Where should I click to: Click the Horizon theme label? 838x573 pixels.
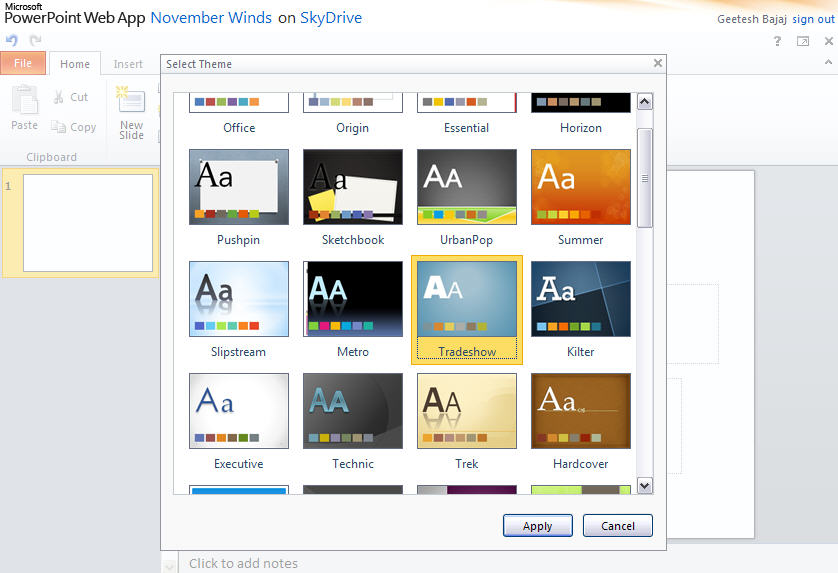(x=581, y=128)
